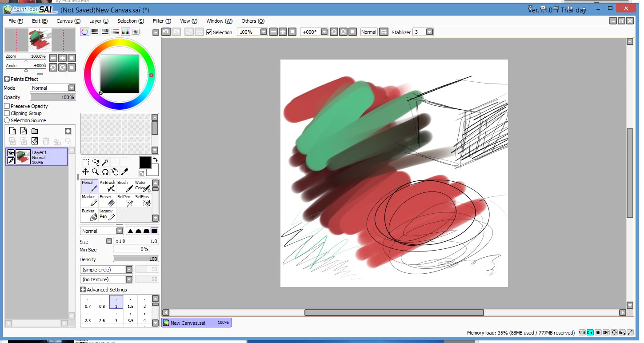Viewport: 644px width, 343px height.
Task: Toggle the color wheel panel
Action: point(84,32)
